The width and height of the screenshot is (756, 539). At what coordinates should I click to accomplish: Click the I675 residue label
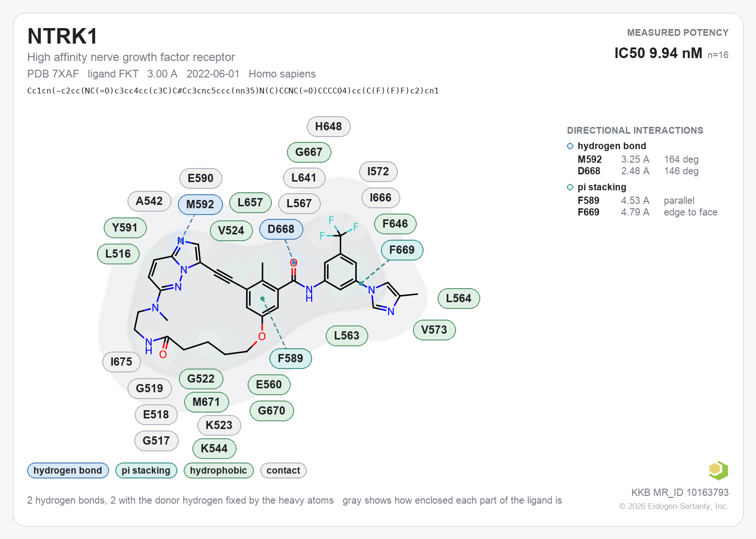click(121, 362)
